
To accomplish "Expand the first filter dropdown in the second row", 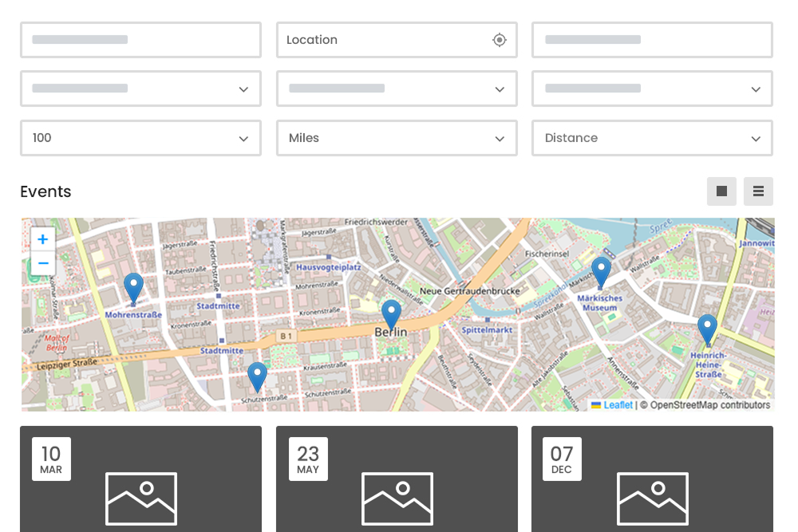I will pyautogui.click(x=140, y=89).
